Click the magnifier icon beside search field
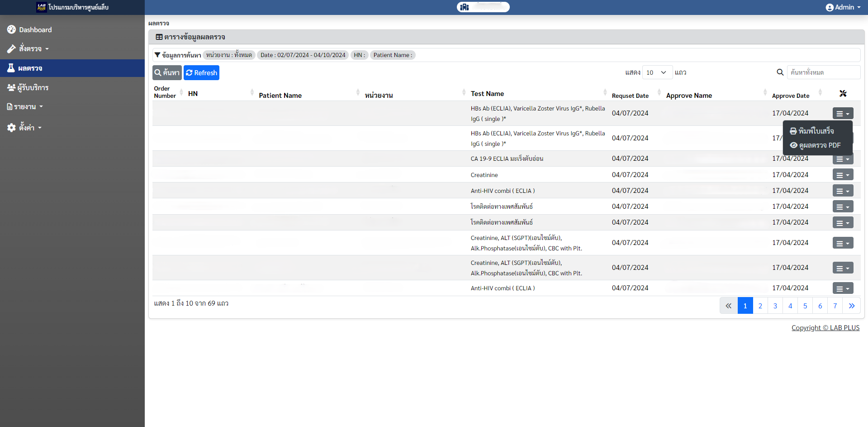This screenshot has width=868, height=427. (x=780, y=72)
